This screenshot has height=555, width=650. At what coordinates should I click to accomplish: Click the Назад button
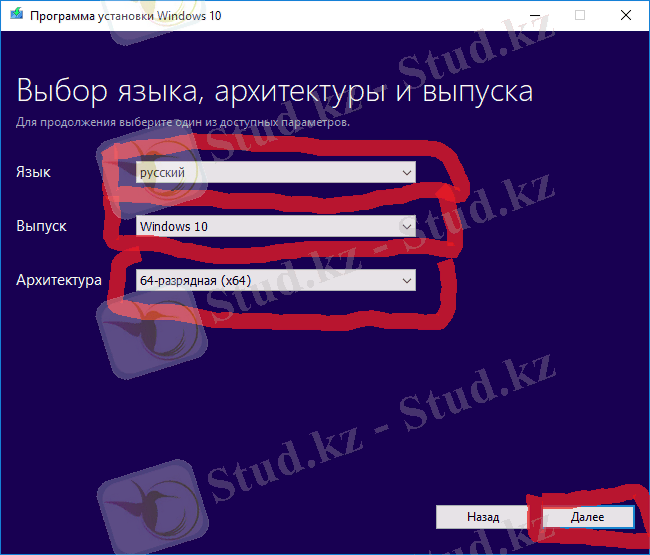pos(483,516)
